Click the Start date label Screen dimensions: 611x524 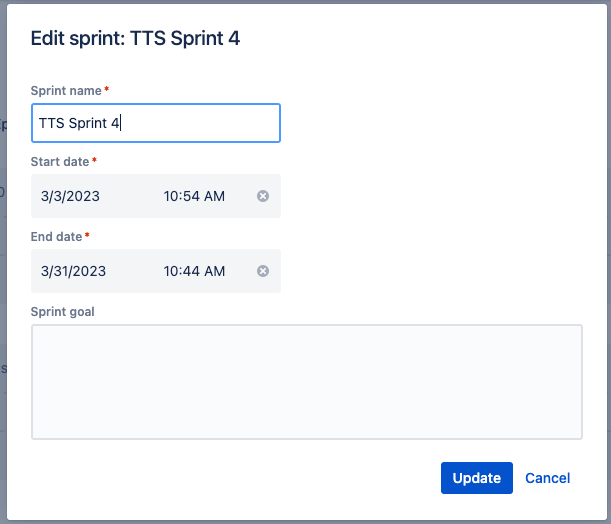pos(60,161)
